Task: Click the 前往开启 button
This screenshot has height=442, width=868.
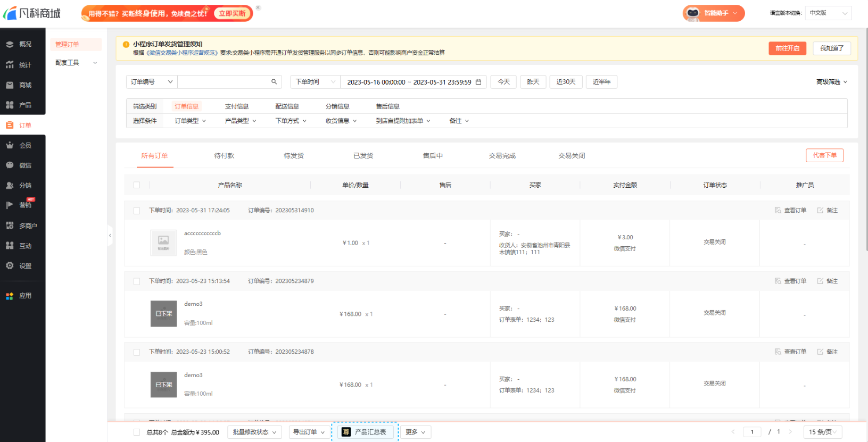Action: pos(788,48)
